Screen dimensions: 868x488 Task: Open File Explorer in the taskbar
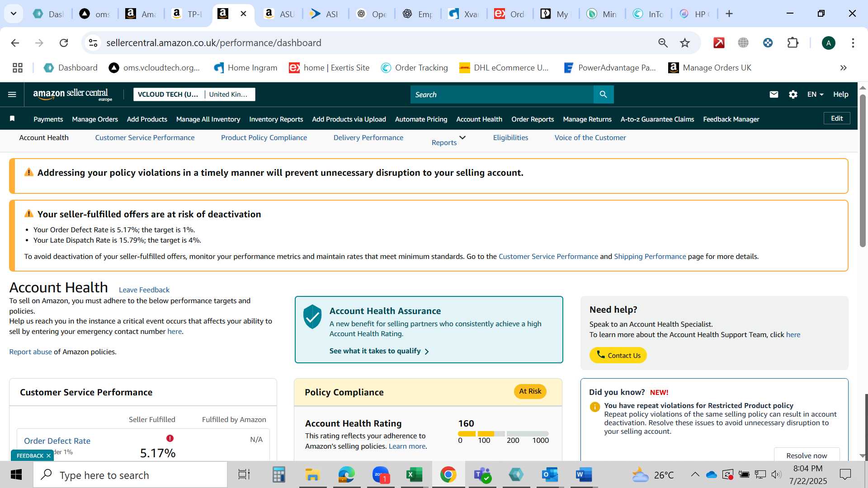312,475
